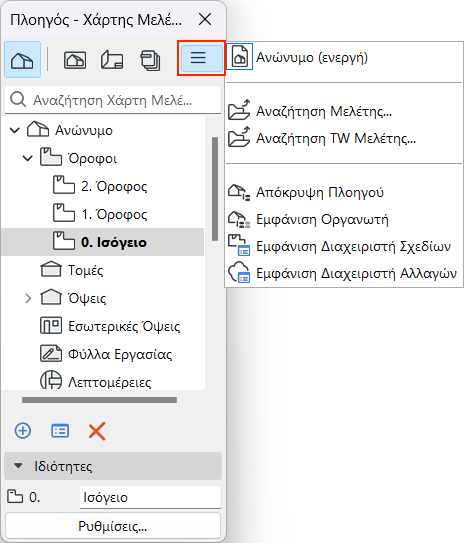Click the Ανώνυμο (ενεργή) file icon
Screen dimensions: 465x543
point(240,56)
